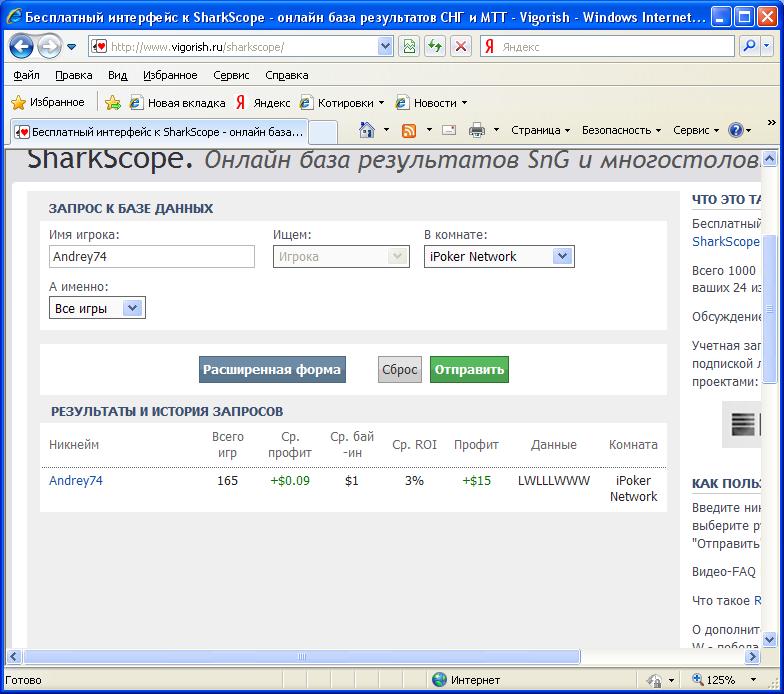Viewport: 784px width, 694px height.
Task: Click the +$15 profit value
Action: click(x=476, y=480)
